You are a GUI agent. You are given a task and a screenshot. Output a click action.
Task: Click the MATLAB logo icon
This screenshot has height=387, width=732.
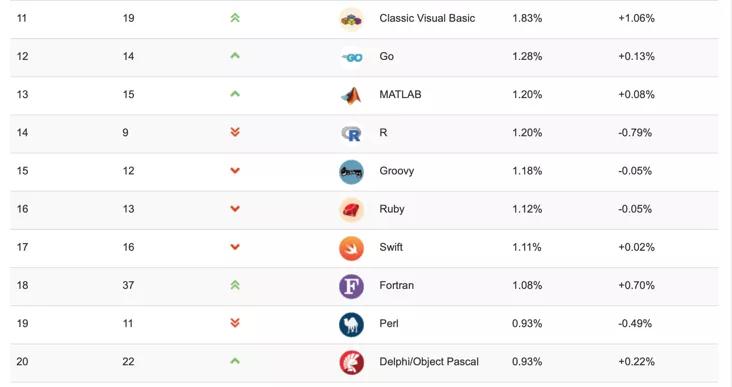351,96
